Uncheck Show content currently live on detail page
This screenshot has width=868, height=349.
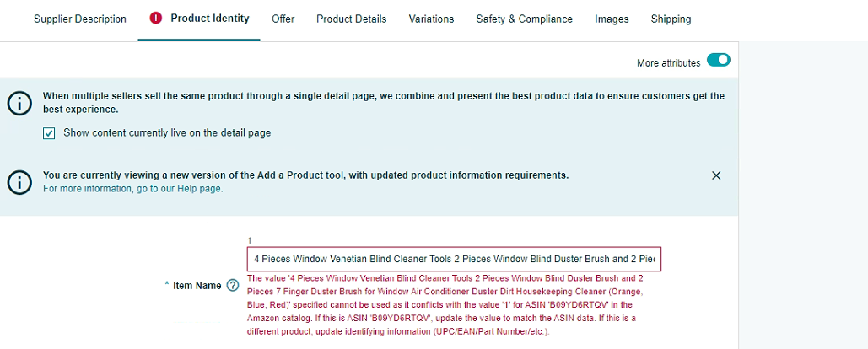pyautogui.click(x=49, y=133)
